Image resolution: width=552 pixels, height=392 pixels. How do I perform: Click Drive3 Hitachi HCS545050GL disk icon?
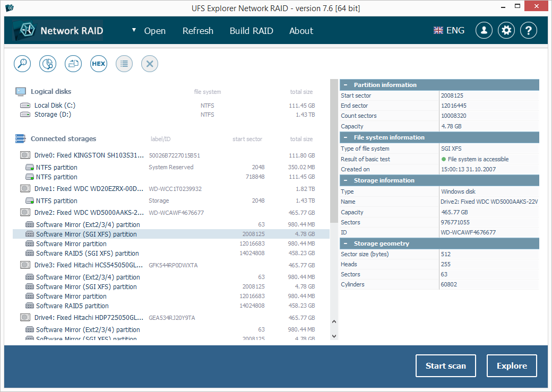pyautogui.click(x=25, y=265)
